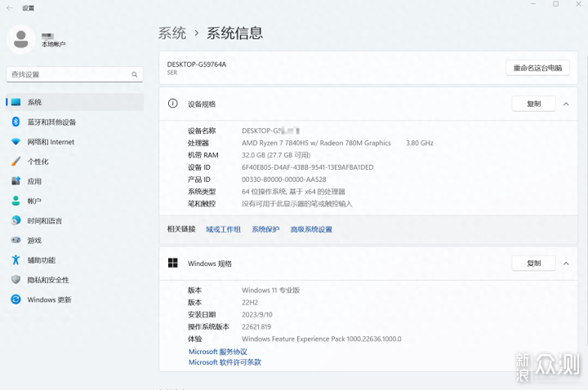Click system type value 64 位操作系统
The image size is (588, 390).
[x=293, y=192]
